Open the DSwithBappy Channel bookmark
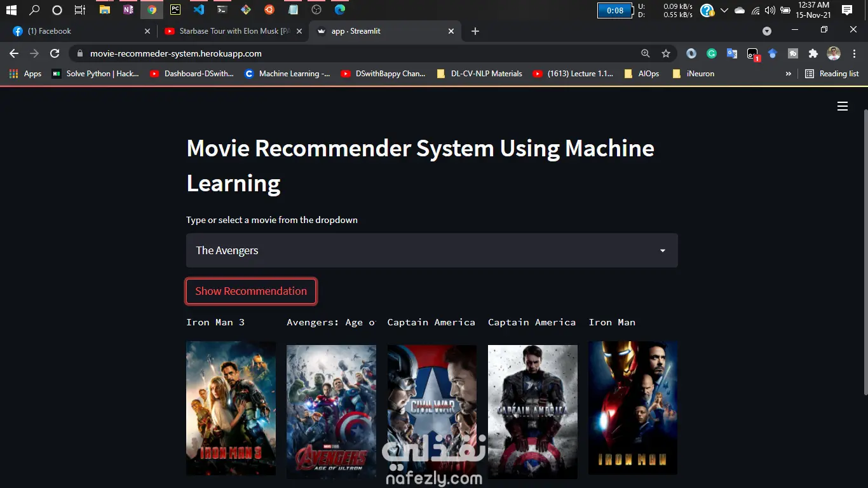This screenshot has height=488, width=868. point(383,74)
